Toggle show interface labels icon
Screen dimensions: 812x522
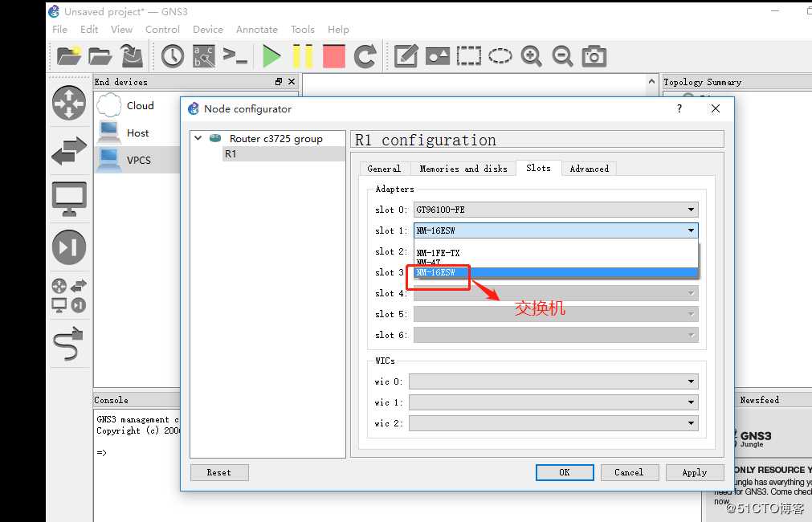click(x=203, y=56)
